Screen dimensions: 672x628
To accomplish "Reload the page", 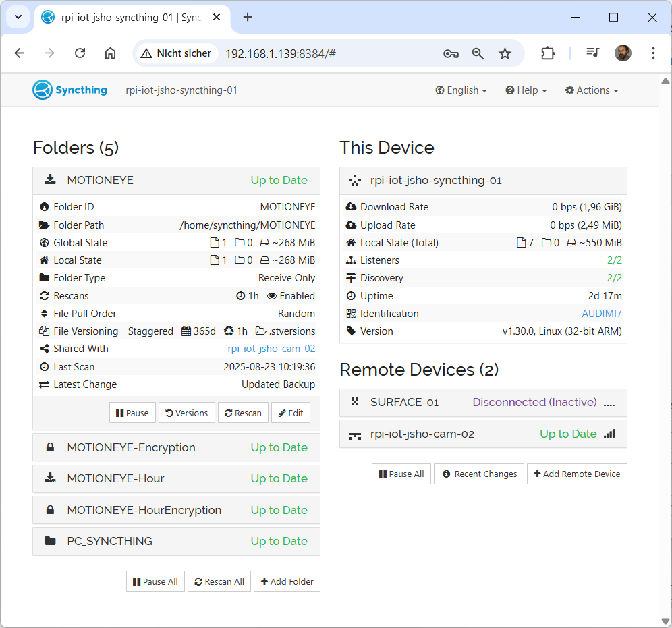I will tap(80, 53).
